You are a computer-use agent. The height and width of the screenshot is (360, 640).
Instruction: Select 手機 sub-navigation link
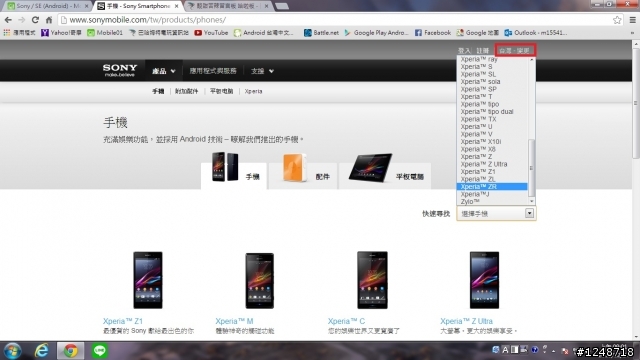(158, 91)
